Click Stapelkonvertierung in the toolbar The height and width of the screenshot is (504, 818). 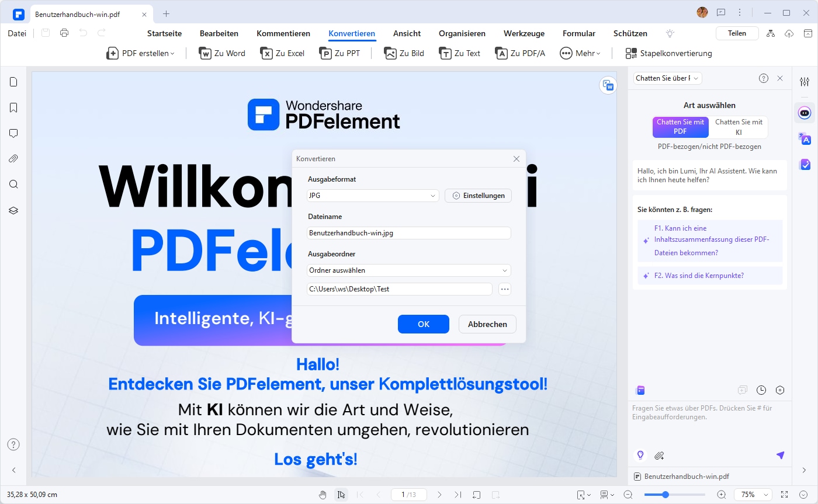[x=669, y=53]
